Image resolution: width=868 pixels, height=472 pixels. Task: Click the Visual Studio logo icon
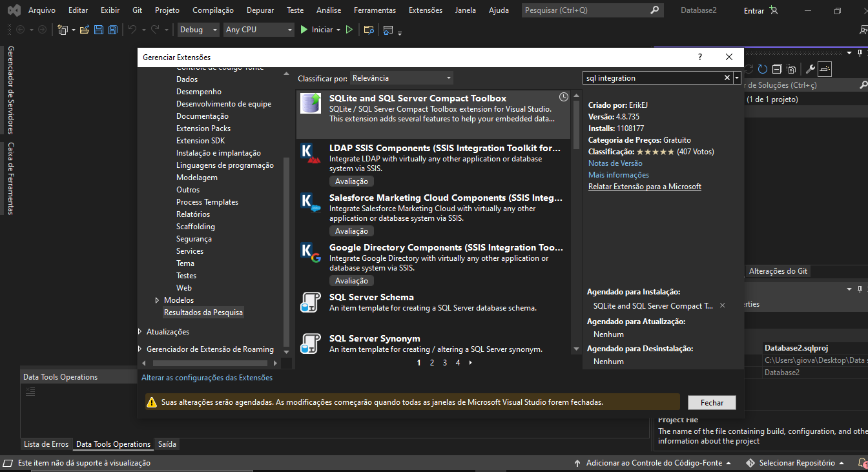(14, 10)
